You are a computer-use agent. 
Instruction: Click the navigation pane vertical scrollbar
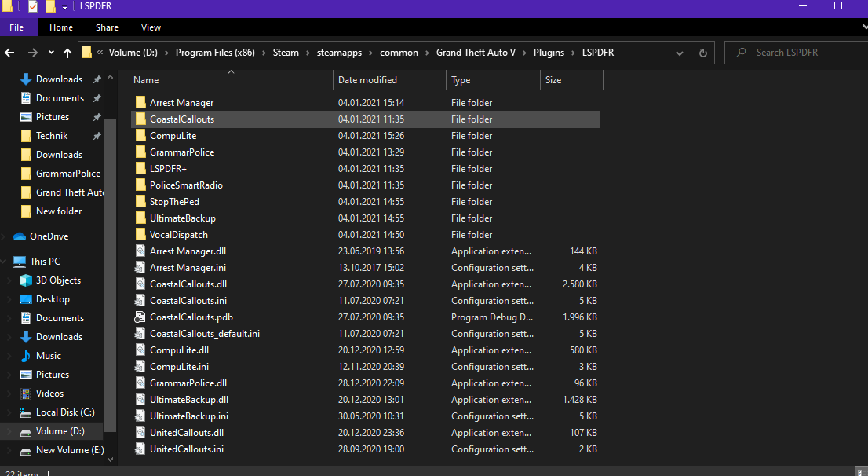tap(111, 275)
